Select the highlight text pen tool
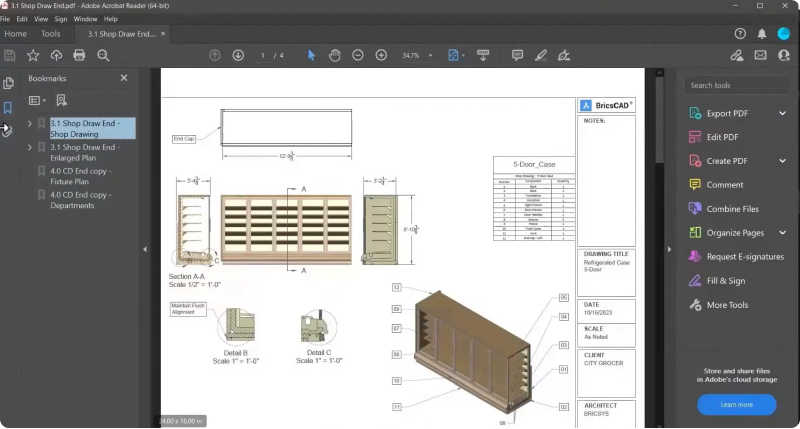 (541, 55)
